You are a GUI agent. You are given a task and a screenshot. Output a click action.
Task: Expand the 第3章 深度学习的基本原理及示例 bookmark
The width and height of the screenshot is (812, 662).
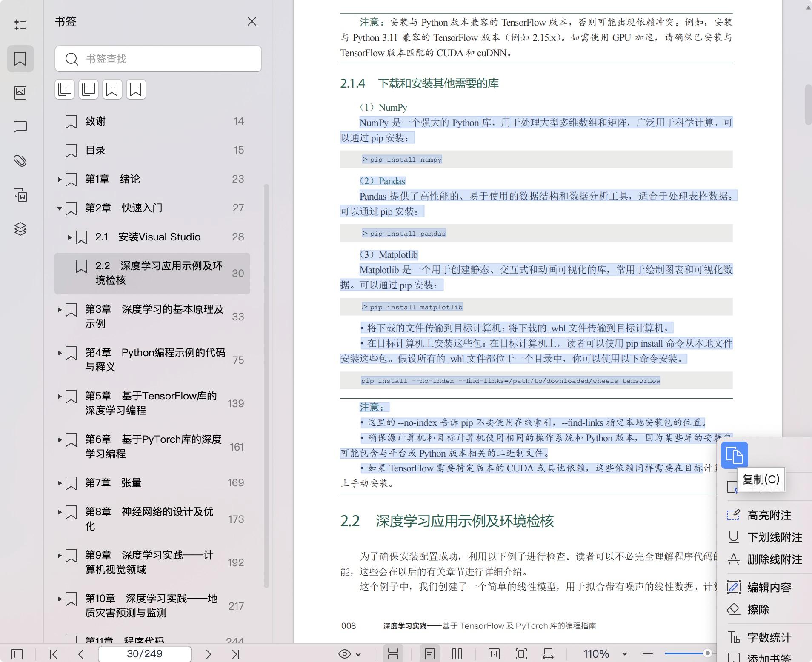tap(60, 310)
